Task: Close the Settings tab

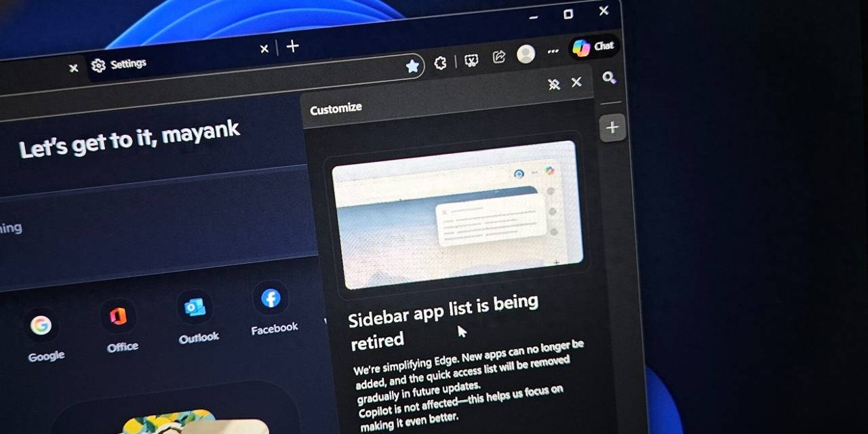Action: [x=264, y=49]
